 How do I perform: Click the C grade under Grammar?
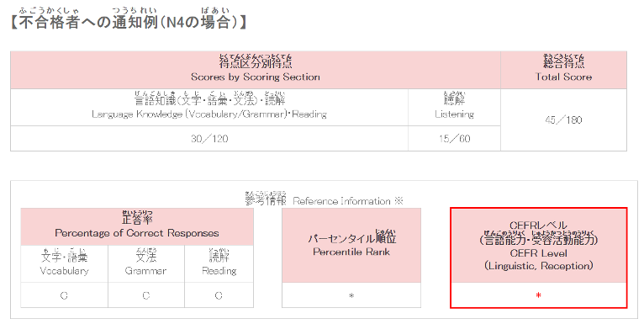[x=146, y=295]
